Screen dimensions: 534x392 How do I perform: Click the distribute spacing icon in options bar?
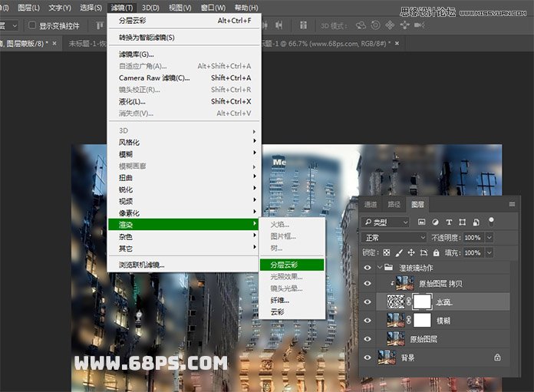tap(303, 25)
